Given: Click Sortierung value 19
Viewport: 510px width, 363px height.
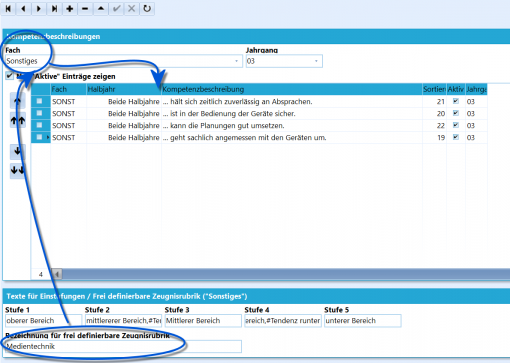Looking at the screenshot, I should click(x=441, y=137).
